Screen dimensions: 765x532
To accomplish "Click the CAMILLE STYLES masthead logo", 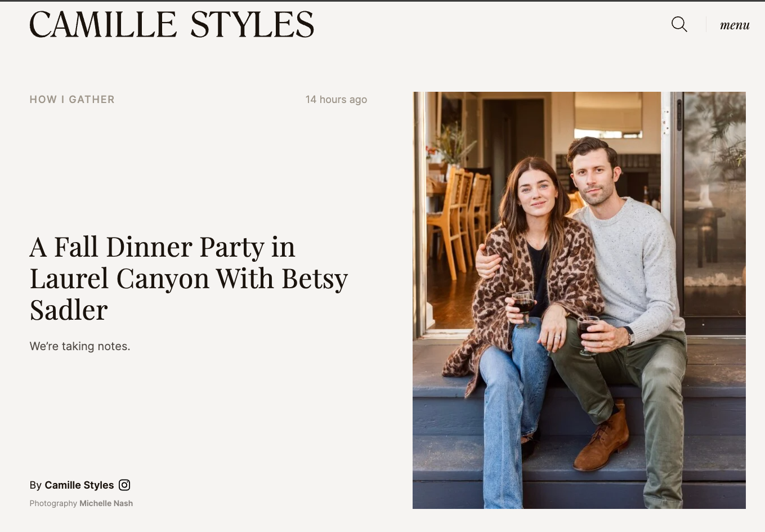I will [x=172, y=24].
